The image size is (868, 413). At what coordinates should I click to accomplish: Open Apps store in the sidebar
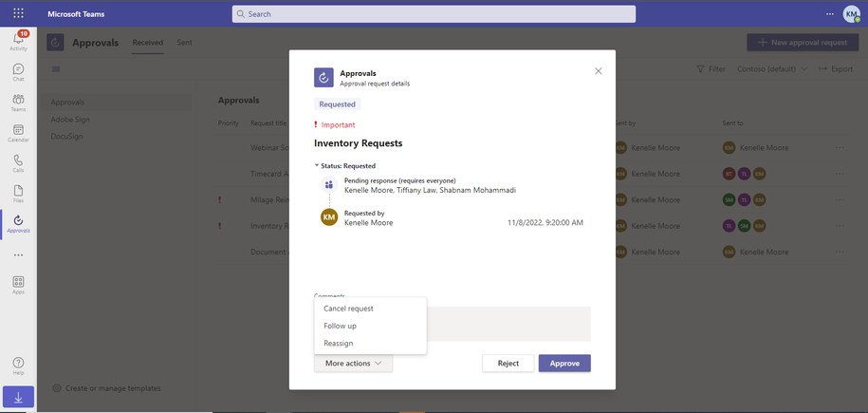pyautogui.click(x=18, y=285)
